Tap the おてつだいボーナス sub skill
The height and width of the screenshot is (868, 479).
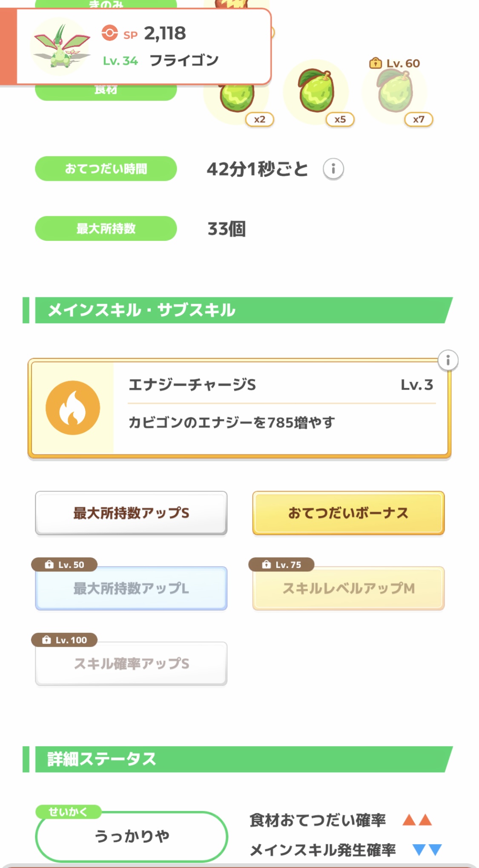tap(348, 513)
